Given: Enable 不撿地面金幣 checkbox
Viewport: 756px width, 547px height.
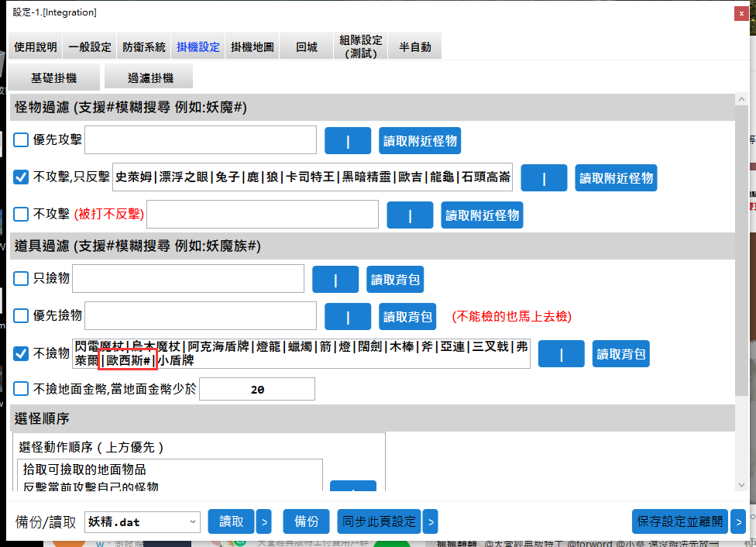Looking at the screenshot, I should (21, 389).
